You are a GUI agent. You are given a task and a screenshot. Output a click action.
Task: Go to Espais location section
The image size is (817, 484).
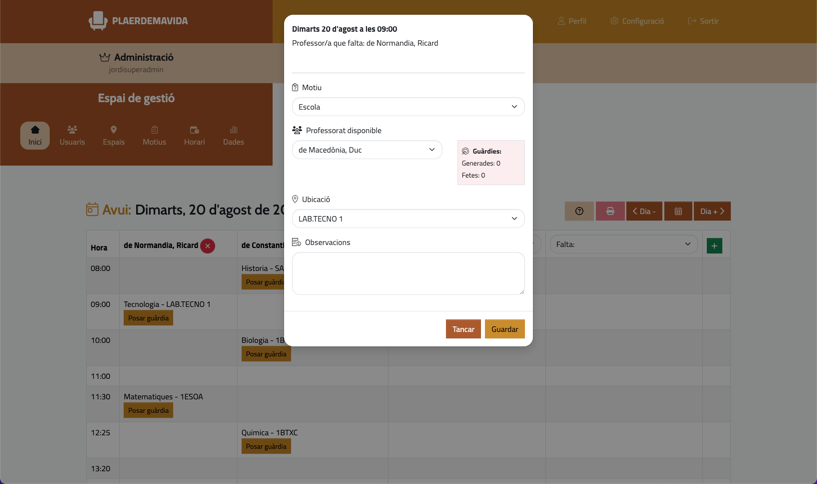[114, 135]
